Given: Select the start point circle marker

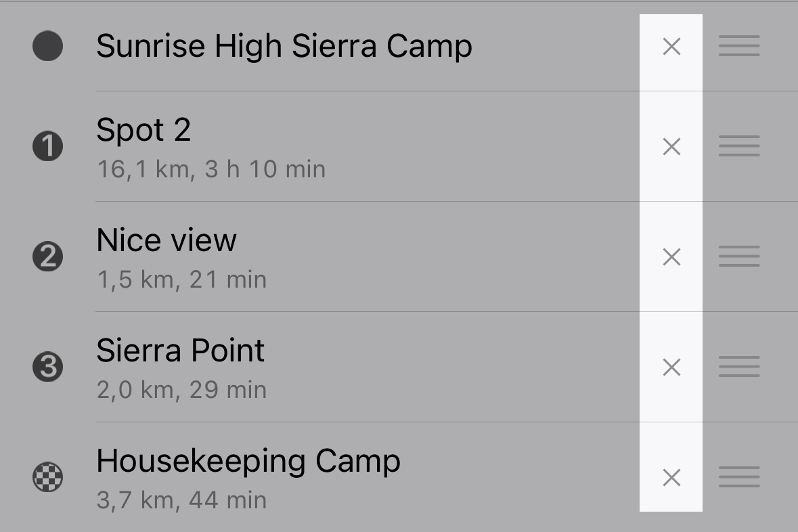Looking at the screenshot, I should 47,47.
